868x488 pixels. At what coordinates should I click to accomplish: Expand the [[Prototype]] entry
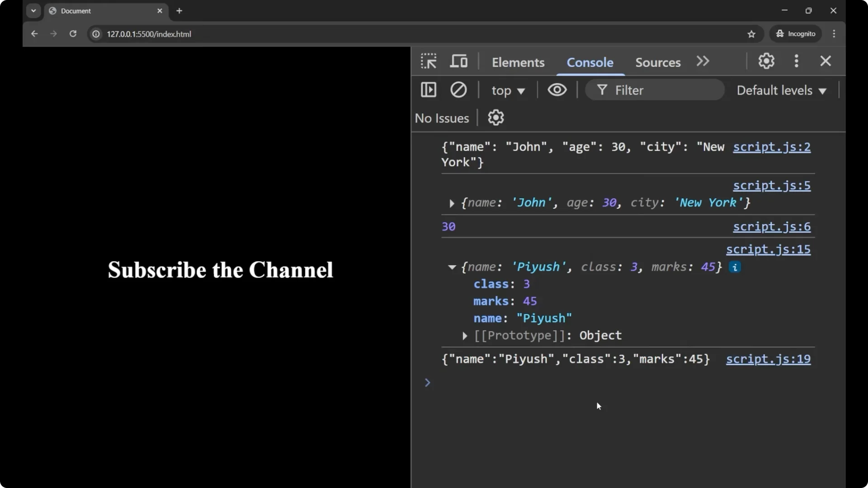coord(464,336)
